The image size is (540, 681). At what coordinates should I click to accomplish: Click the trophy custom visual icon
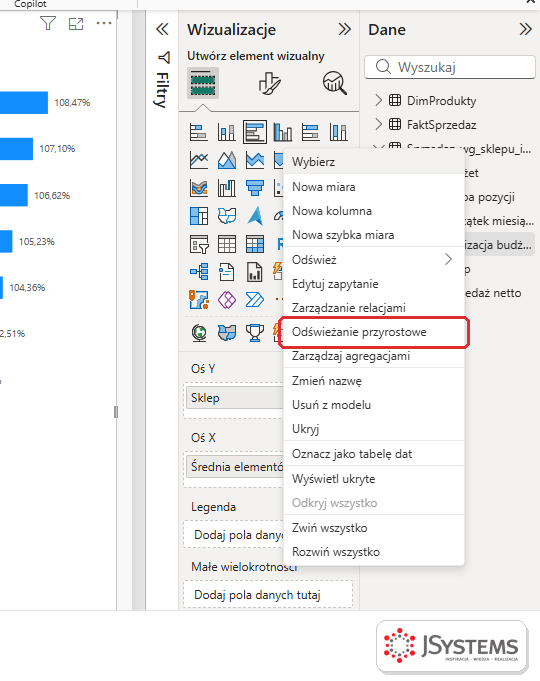[x=255, y=333]
